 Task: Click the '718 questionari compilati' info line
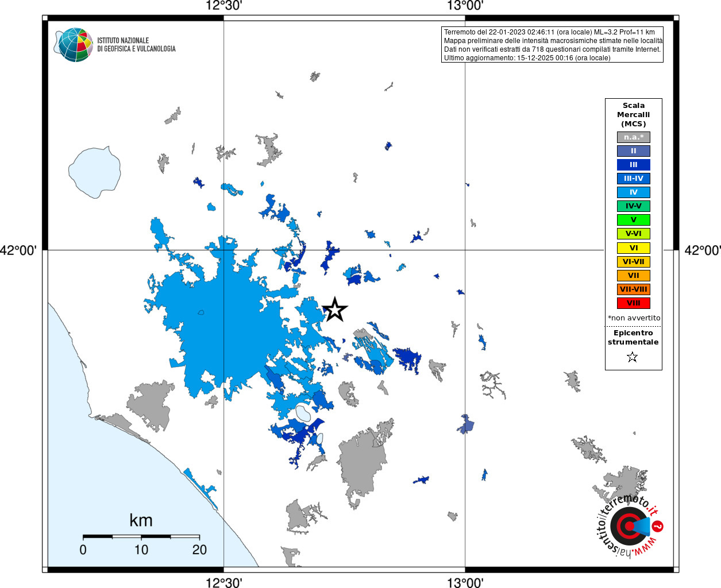point(552,49)
